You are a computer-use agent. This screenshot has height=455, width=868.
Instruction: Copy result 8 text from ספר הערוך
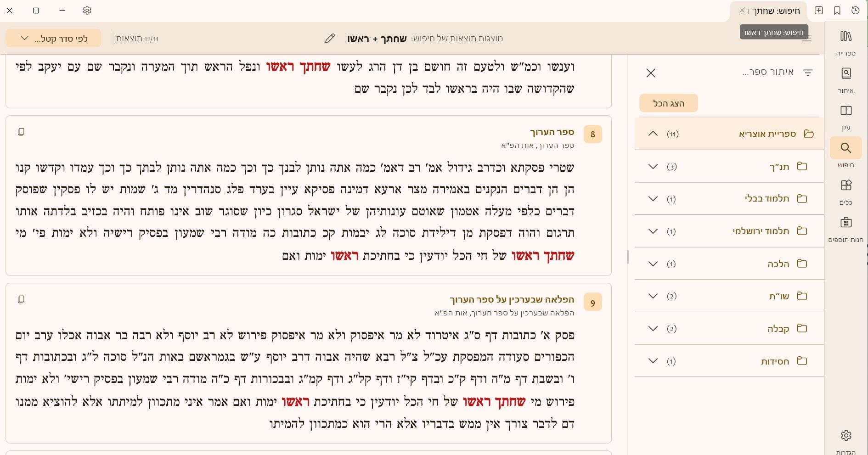21,132
